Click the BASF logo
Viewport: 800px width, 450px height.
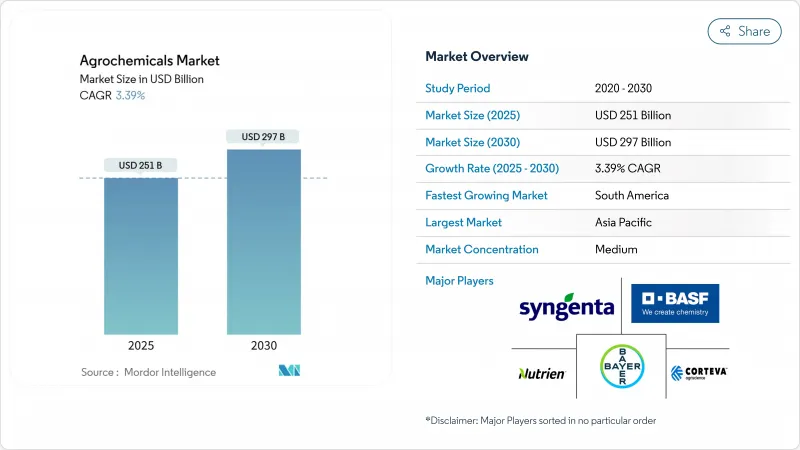[675, 303]
